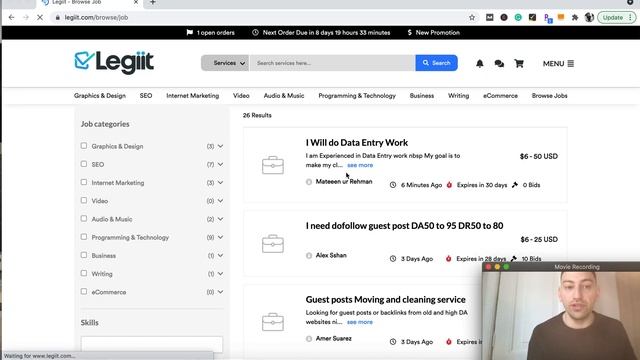Bookmark page with star icon
Image resolution: width=640 pixels, height=360 pixels.
472,18
